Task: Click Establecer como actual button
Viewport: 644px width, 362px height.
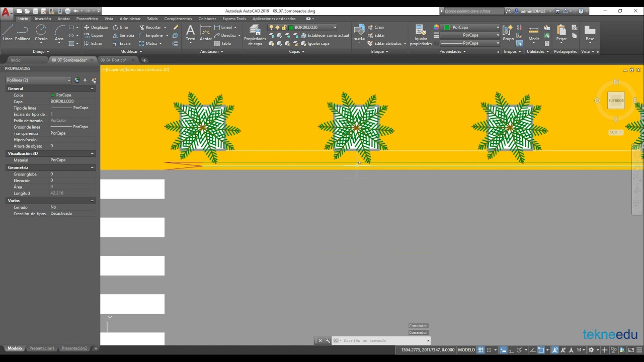Action: tap(325, 36)
